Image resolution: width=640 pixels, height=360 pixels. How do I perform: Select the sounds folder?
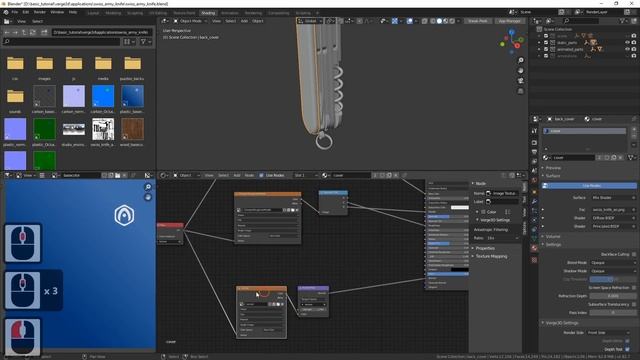[15, 100]
